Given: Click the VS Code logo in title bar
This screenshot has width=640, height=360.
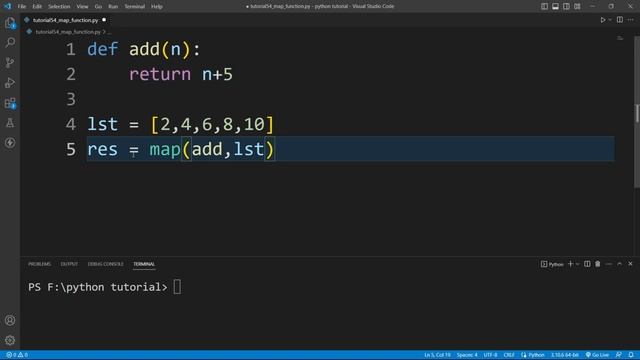Looking at the screenshot, I should coord(7,6).
